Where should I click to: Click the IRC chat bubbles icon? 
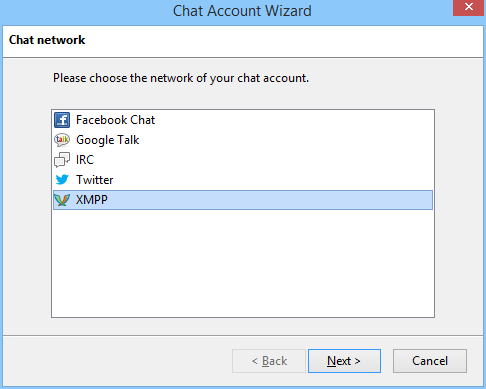pyautogui.click(x=62, y=160)
